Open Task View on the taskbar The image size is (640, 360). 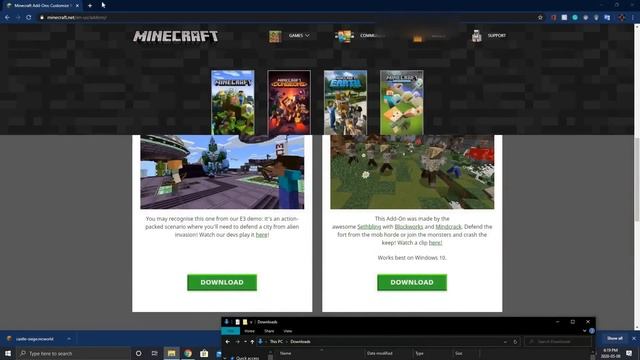point(154,353)
